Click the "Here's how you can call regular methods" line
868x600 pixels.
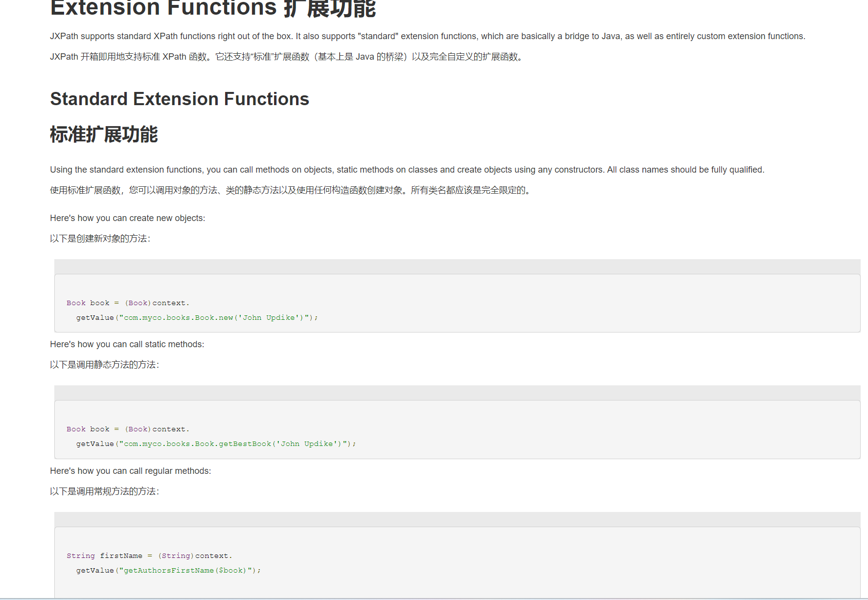click(130, 471)
